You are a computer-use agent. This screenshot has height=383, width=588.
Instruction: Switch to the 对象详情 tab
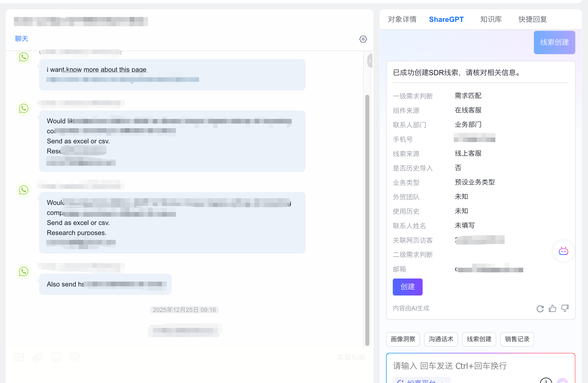[402, 19]
